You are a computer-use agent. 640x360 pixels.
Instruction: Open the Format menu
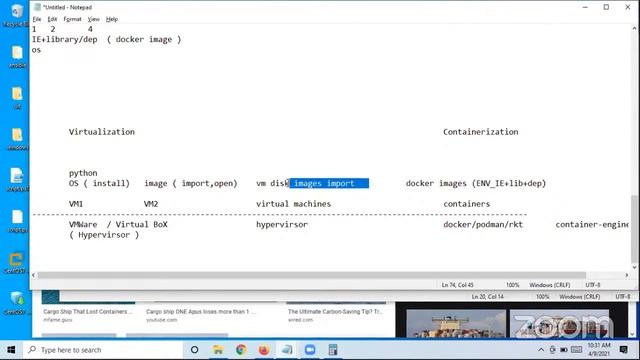coord(72,19)
